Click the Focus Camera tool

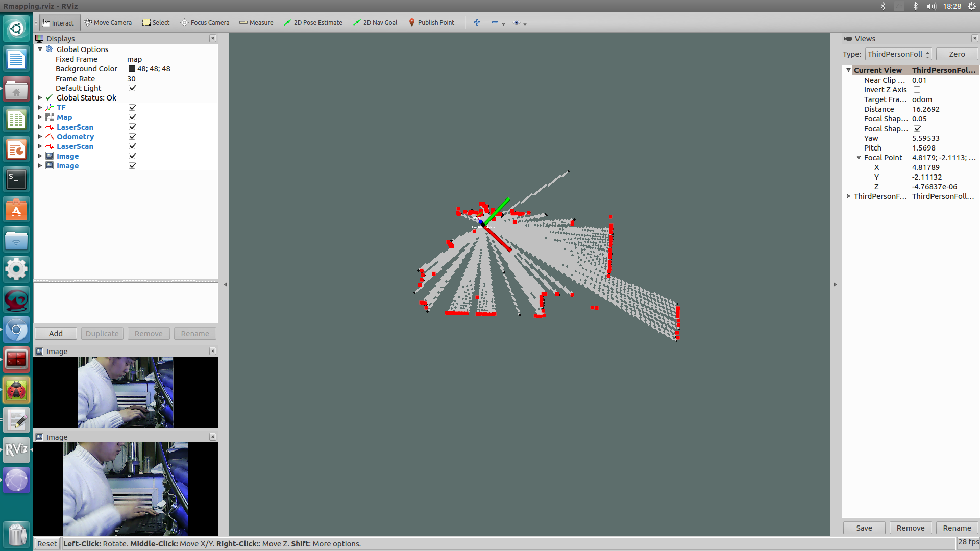pyautogui.click(x=205, y=23)
